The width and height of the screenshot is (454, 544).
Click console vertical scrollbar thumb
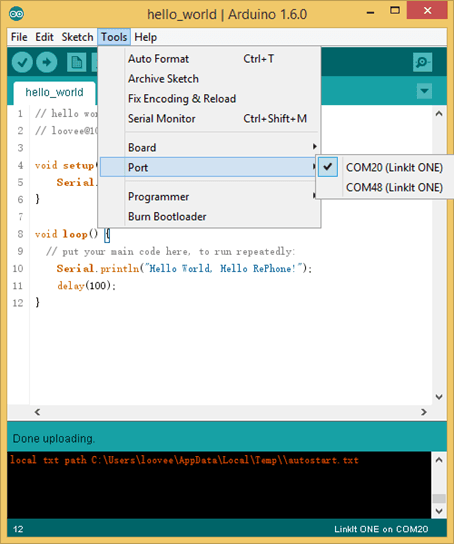click(x=439, y=498)
